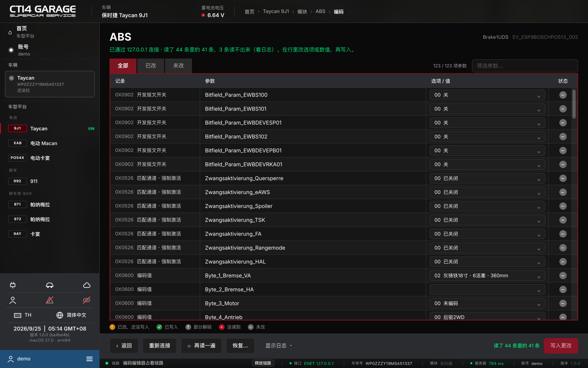Select the 971 帕纳梅拉 platform
The image size is (588, 368).
[x=50, y=205]
